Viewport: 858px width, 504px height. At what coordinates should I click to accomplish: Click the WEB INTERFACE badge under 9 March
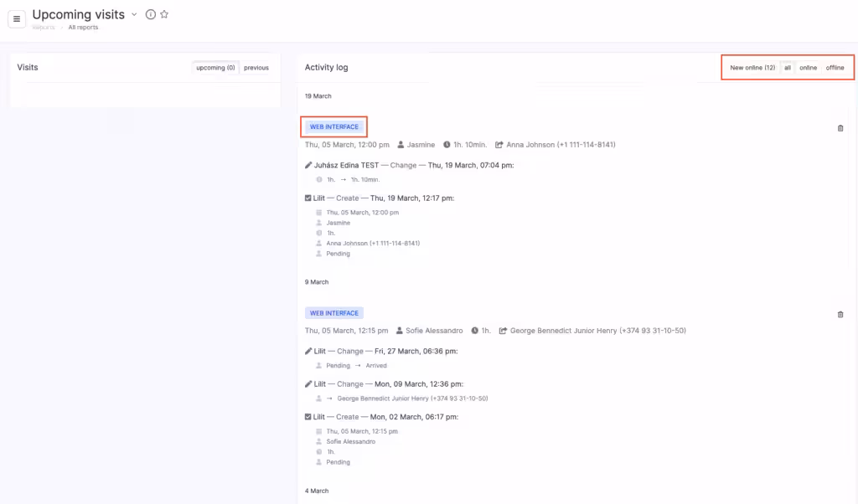click(334, 313)
